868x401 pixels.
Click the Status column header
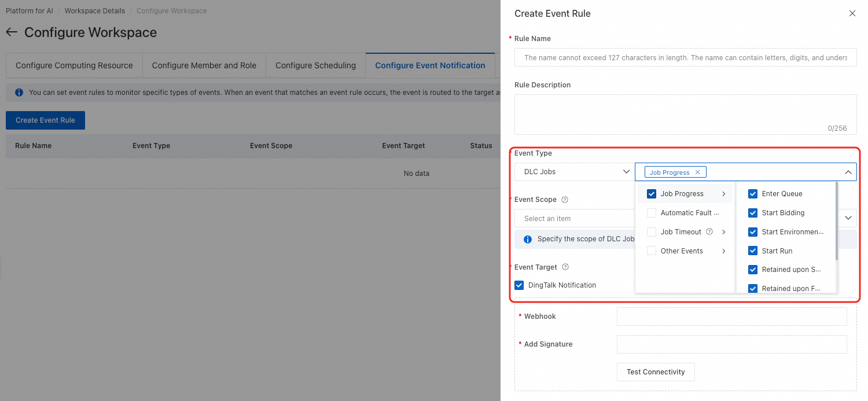tap(481, 146)
